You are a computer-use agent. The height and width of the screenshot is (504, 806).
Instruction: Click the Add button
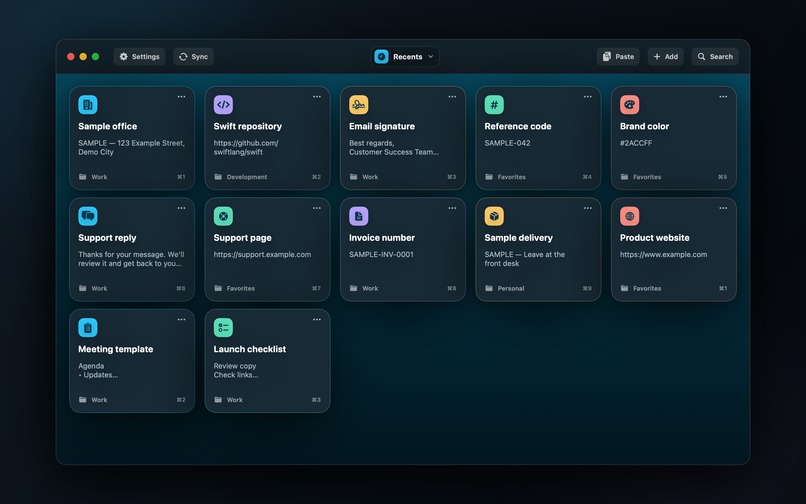(x=666, y=57)
